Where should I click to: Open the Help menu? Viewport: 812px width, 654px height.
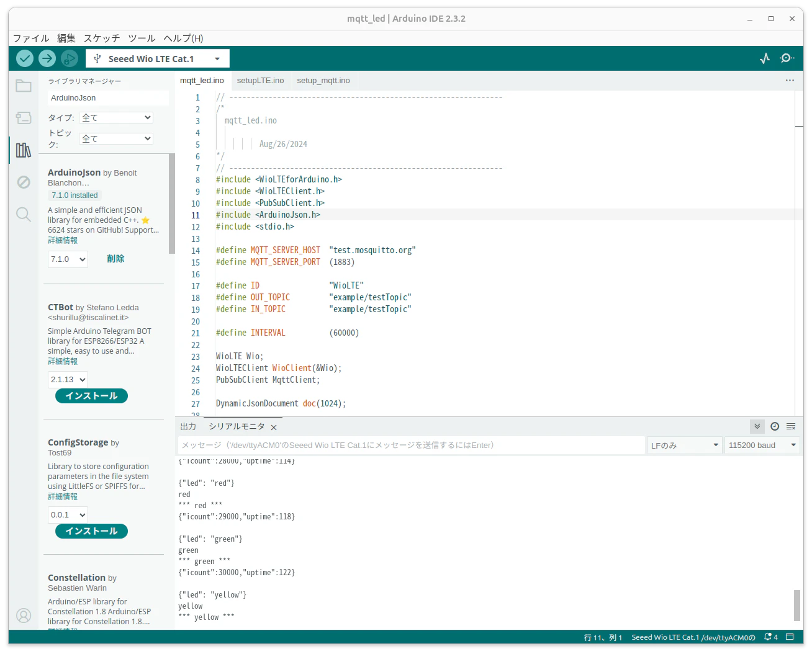click(x=183, y=38)
